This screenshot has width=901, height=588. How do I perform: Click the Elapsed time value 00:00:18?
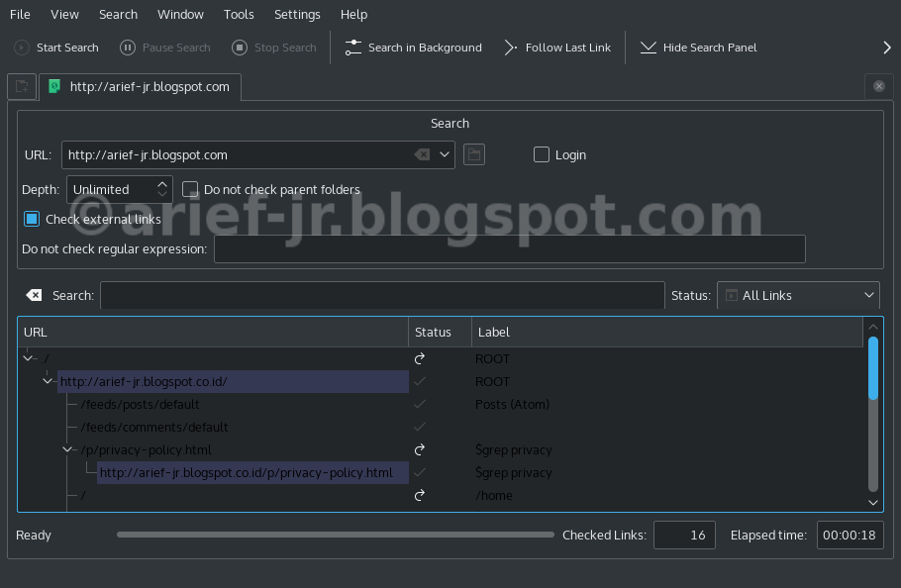tap(850, 536)
